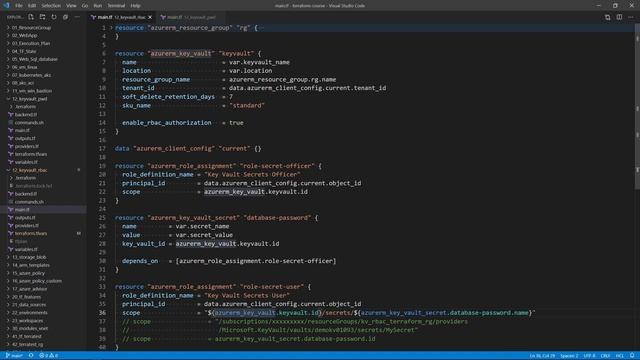Expand the 13_storage_blob folder
Screen dimensions: 640x360
[29, 257]
